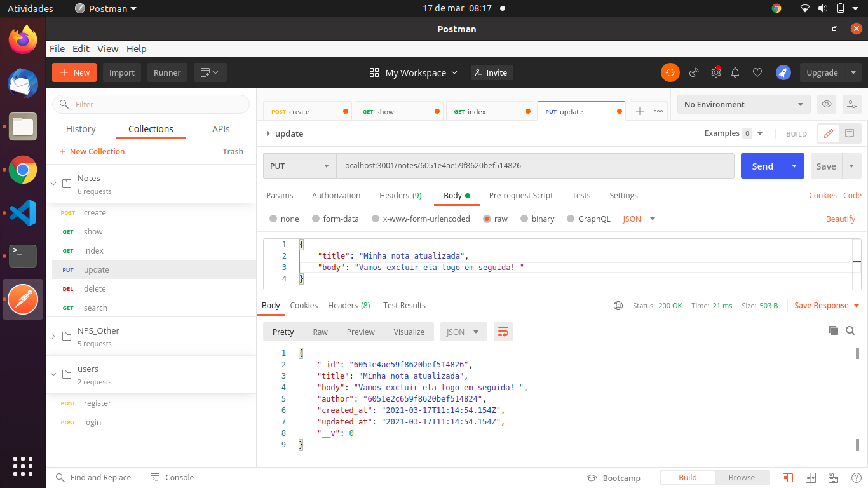Select the raw body radio button

487,219
